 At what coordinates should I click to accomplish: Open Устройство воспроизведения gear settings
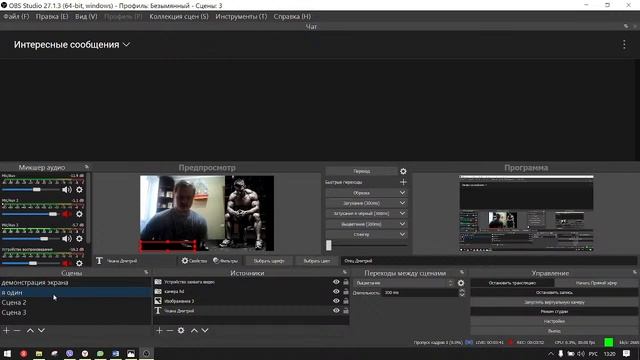[79, 263]
